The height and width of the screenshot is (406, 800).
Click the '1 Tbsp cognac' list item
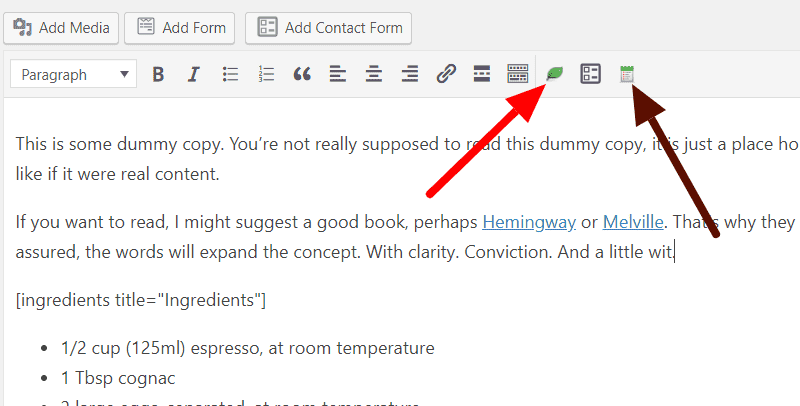pyautogui.click(x=118, y=378)
